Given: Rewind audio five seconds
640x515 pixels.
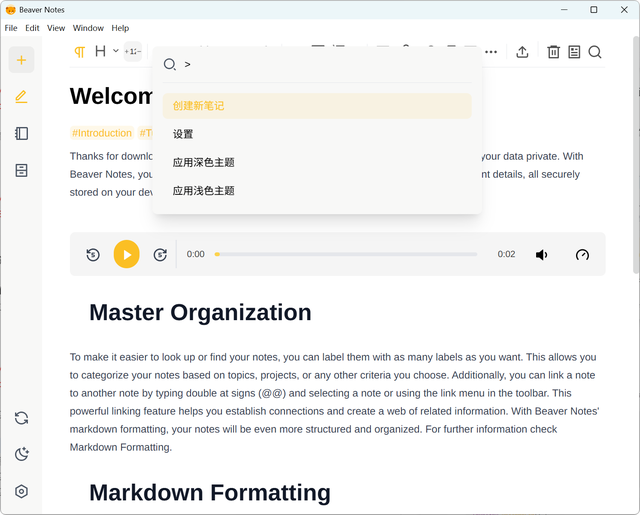Looking at the screenshot, I should click(x=93, y=255).
